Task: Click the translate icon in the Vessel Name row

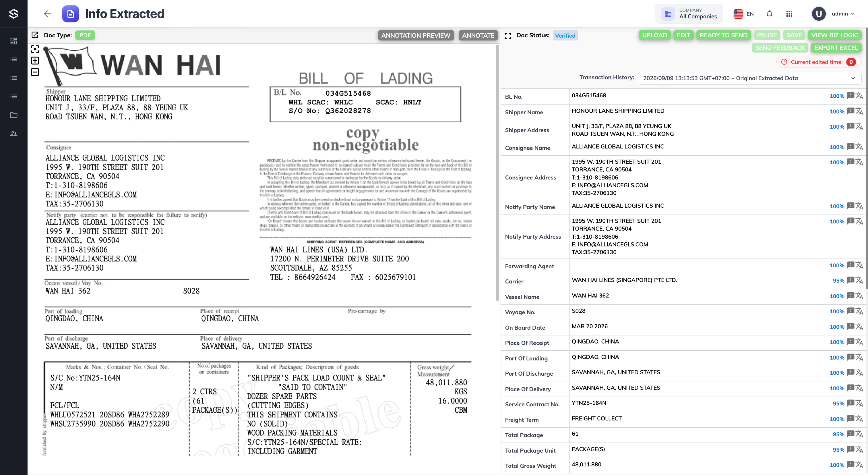Action: click(859, 296)
